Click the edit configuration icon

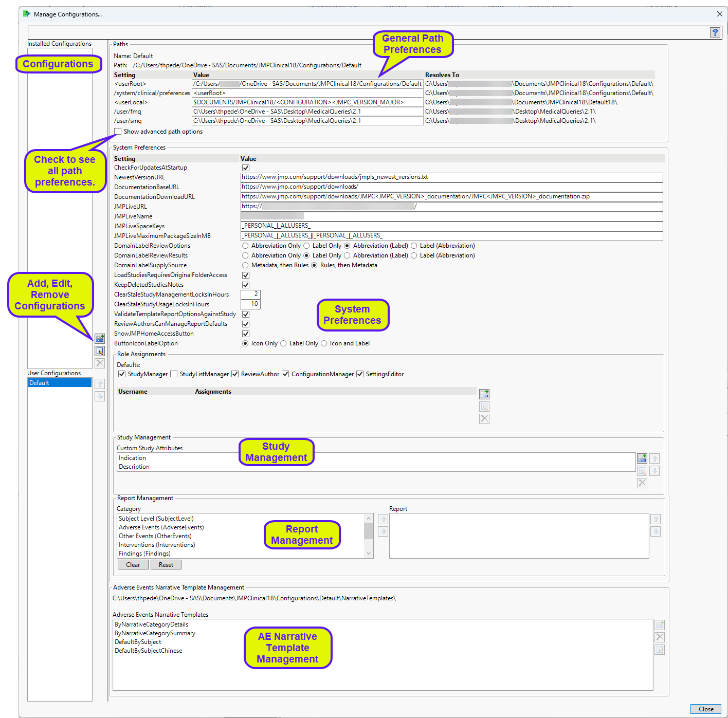100,351
